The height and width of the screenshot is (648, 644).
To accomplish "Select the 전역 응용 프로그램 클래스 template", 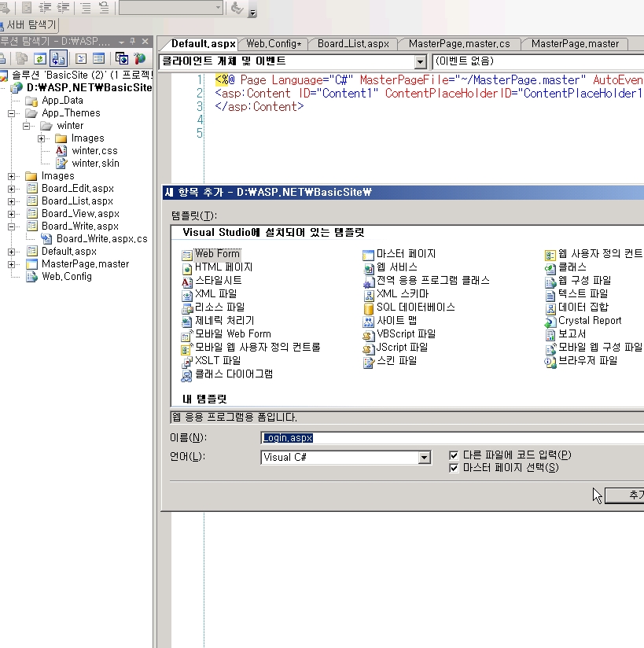I will tap(426, 281).
